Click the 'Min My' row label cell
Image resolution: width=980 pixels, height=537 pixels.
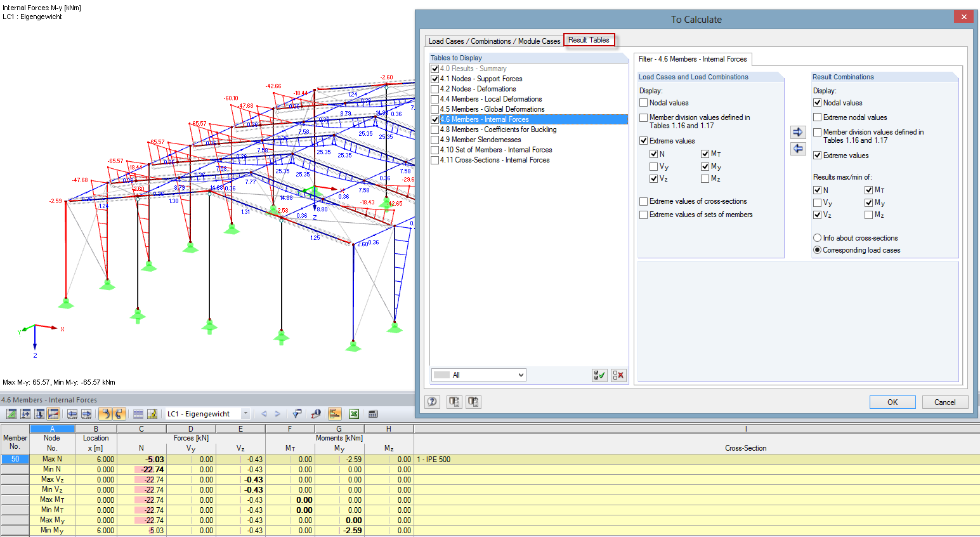[x=52, y=531]
